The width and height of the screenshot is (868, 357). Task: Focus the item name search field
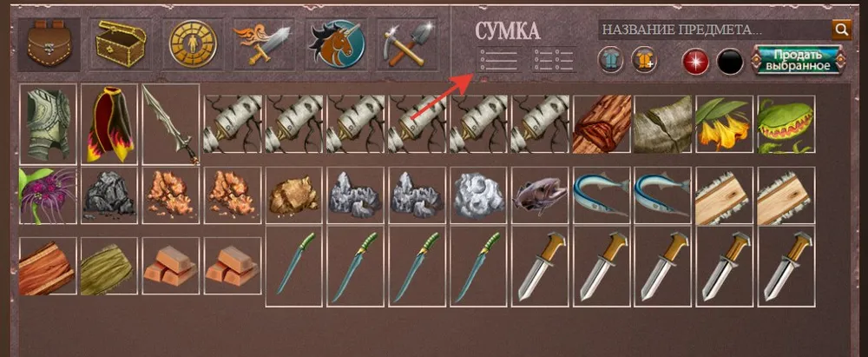tap(714, 30)
